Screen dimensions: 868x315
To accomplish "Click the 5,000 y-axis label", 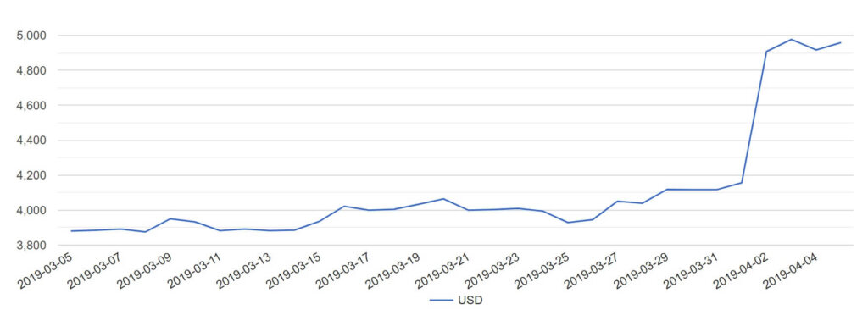I will (x=33, y=36).
